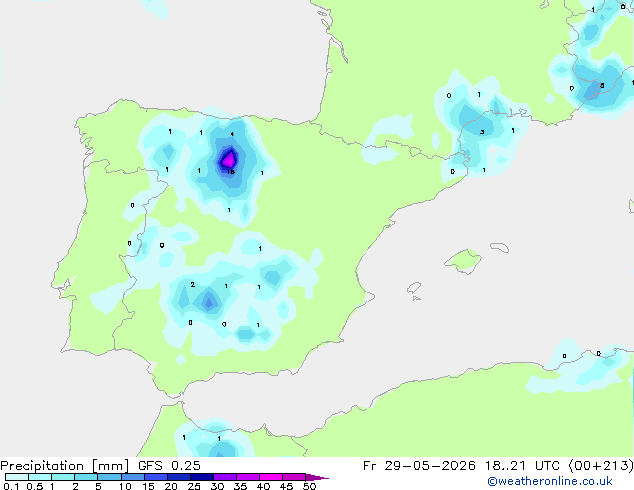Click the date 'Fr 29-05-2026'
Viewport: 634px width, 490px height.
pyautogui.click(x=419, y=466)
